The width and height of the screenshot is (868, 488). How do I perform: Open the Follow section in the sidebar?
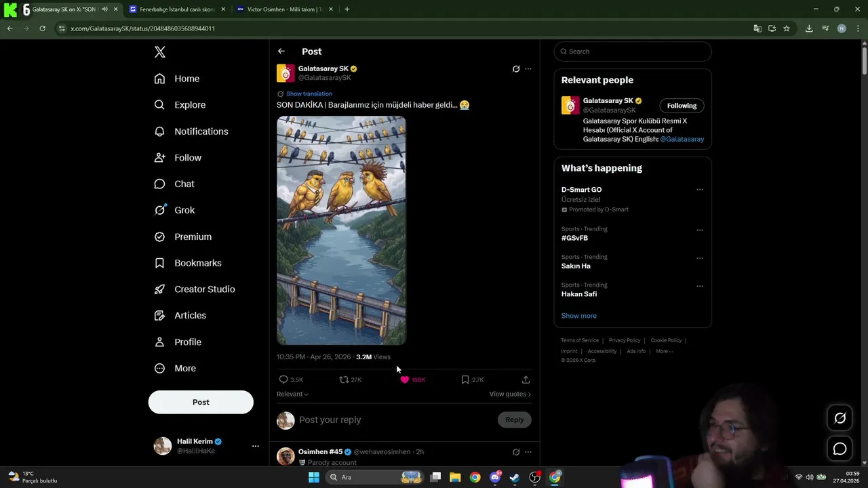(x=178, y=158)
